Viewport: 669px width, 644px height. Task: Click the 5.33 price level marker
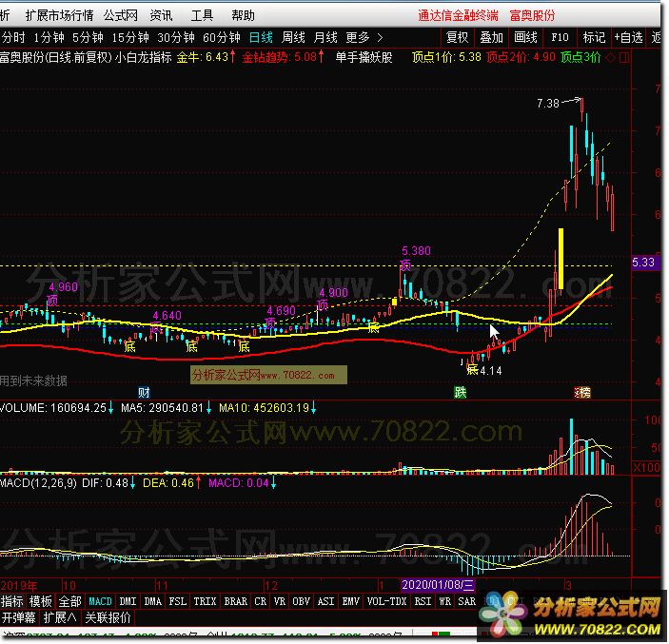[x=643, y=263]
